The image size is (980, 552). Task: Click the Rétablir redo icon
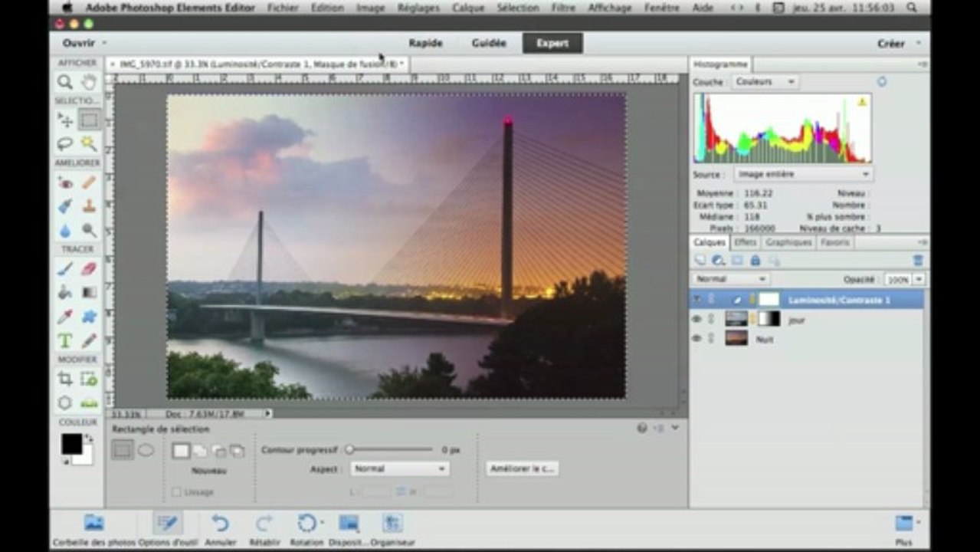[264, 523]
